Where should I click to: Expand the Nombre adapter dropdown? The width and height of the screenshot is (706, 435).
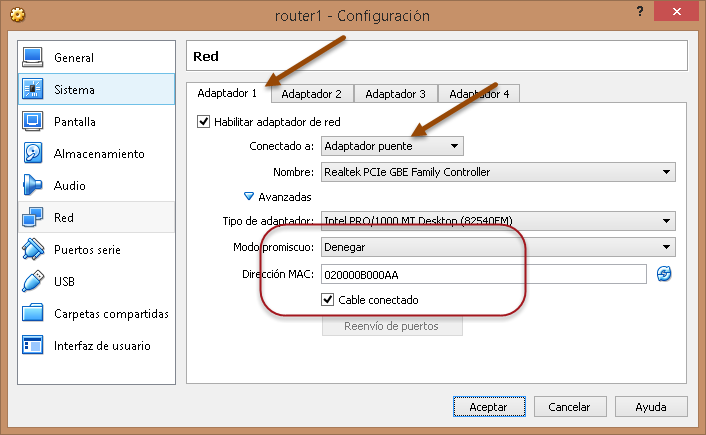pos(498,172)
